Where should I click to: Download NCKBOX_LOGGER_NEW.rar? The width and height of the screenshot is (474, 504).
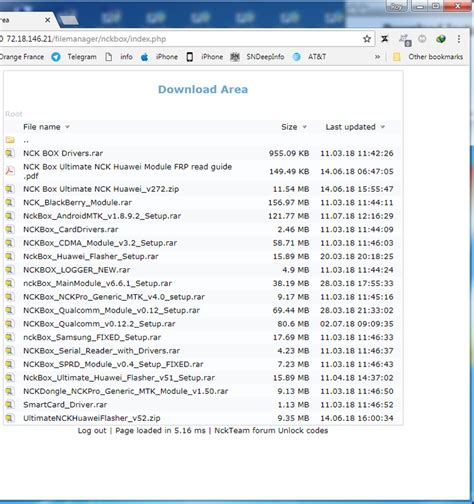[77, 270]
